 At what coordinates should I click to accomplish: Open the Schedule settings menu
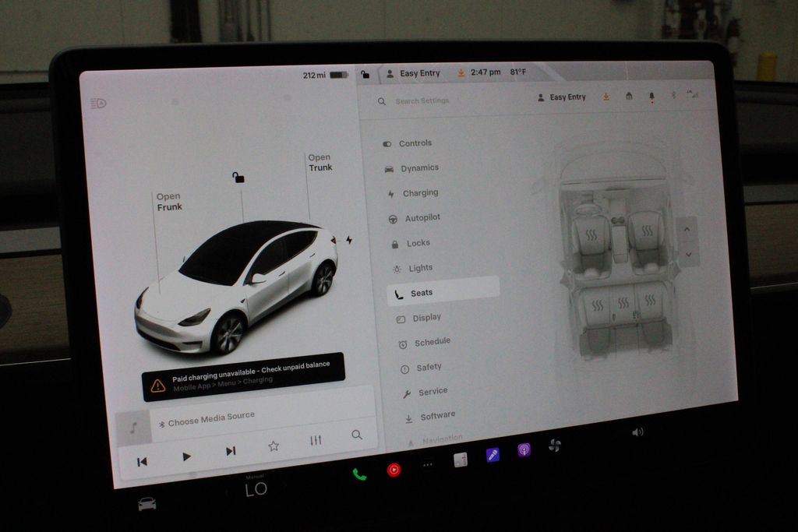coord(425,342)
